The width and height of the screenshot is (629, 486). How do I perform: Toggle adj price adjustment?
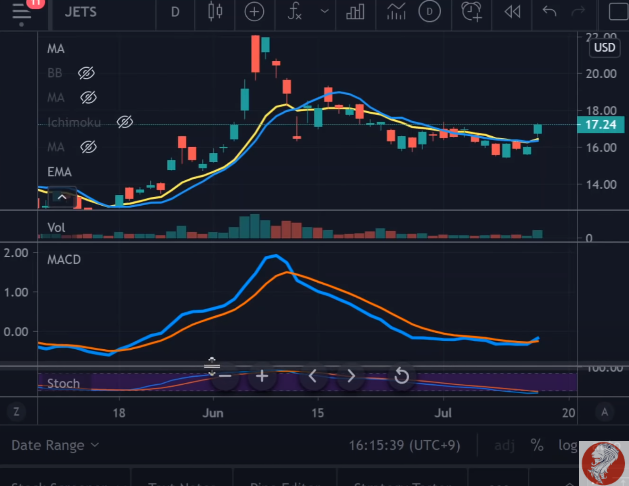point(504,446)
